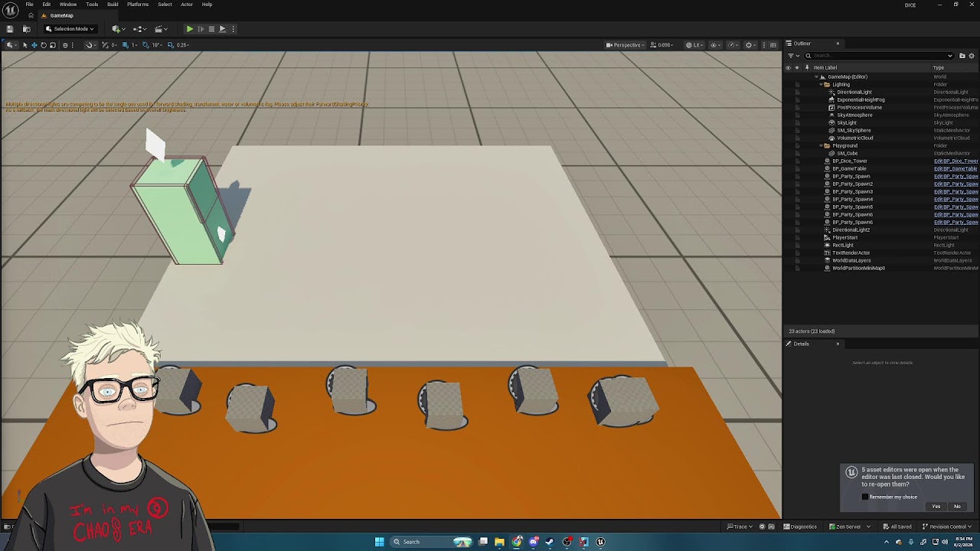Click the Skip frame play button
980x551 pixels.
201,29
